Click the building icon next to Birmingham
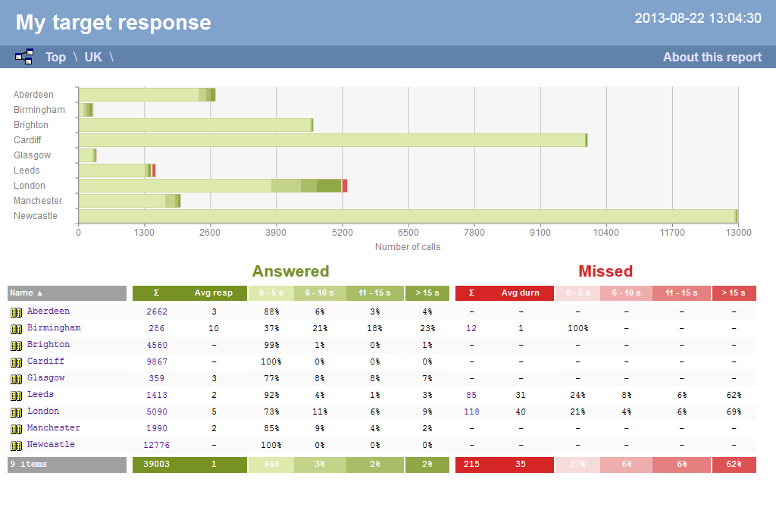Screen dimensions: 776x532 click(x=16, y=327)
